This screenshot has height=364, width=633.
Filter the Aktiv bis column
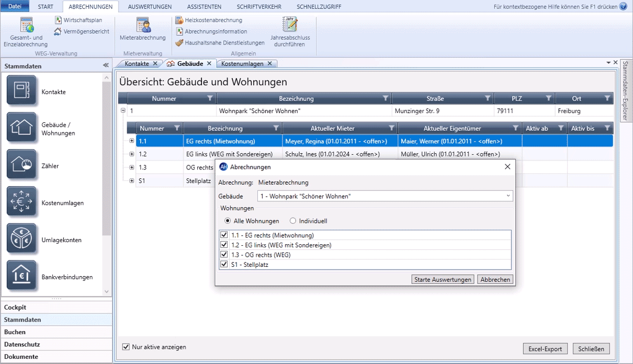click(x=607, y=128)
